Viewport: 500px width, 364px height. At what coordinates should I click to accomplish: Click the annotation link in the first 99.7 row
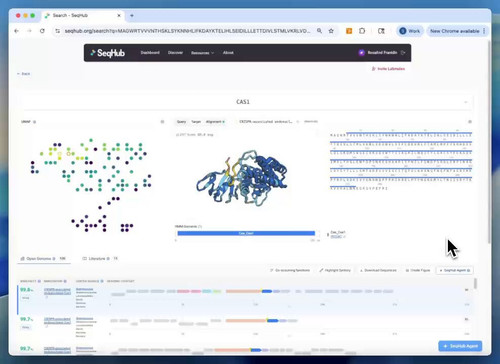57,321
